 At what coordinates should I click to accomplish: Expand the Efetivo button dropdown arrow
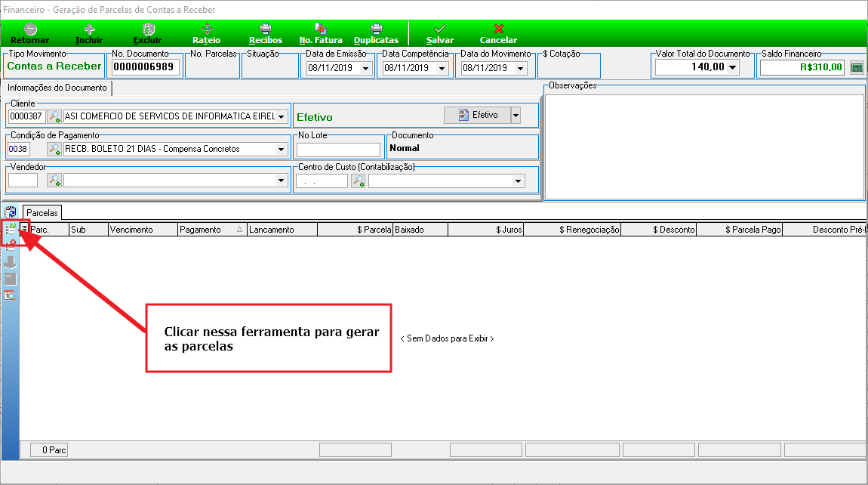pos(516,116)
